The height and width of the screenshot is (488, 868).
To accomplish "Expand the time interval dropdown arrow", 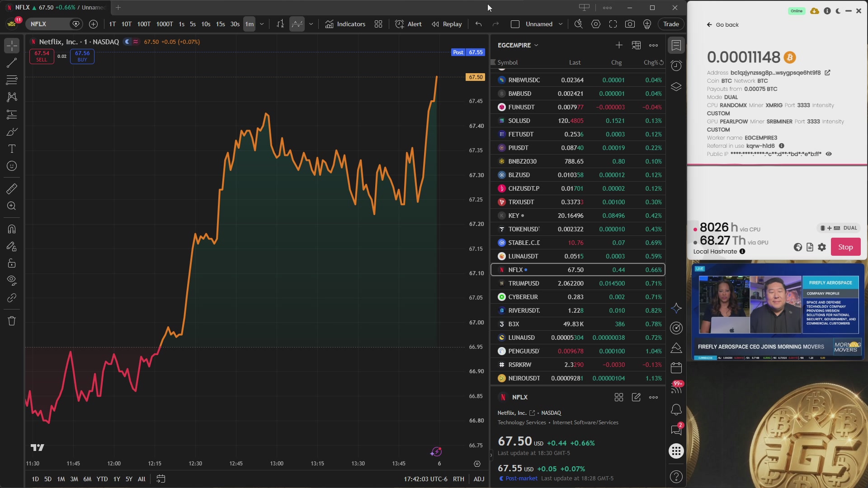I will coord(262,24).
